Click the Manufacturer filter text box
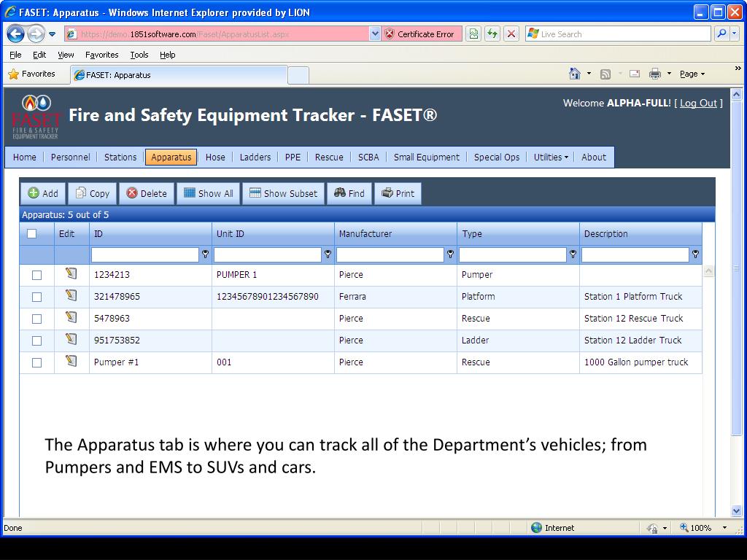Image resolution: width=747 pixels, height=560 pixels. tap(390, 254)
